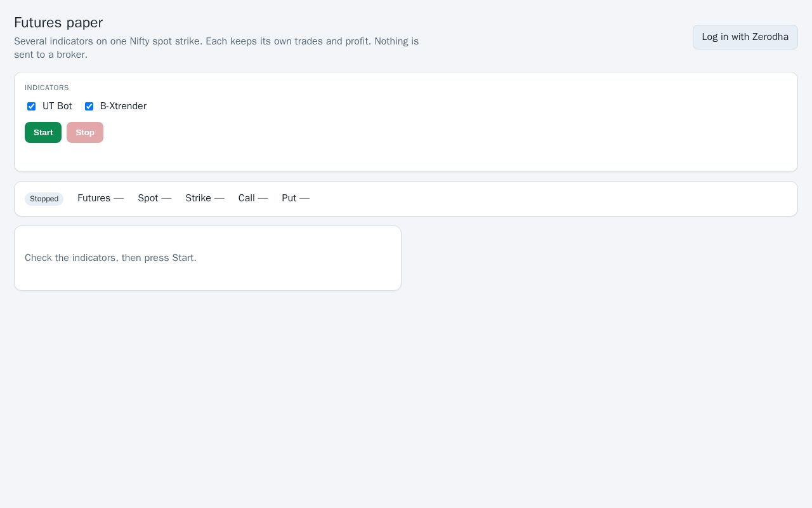Click the 'Check the indicators' hint text
This screenshot has width=812, height=508.
point(110,258)
